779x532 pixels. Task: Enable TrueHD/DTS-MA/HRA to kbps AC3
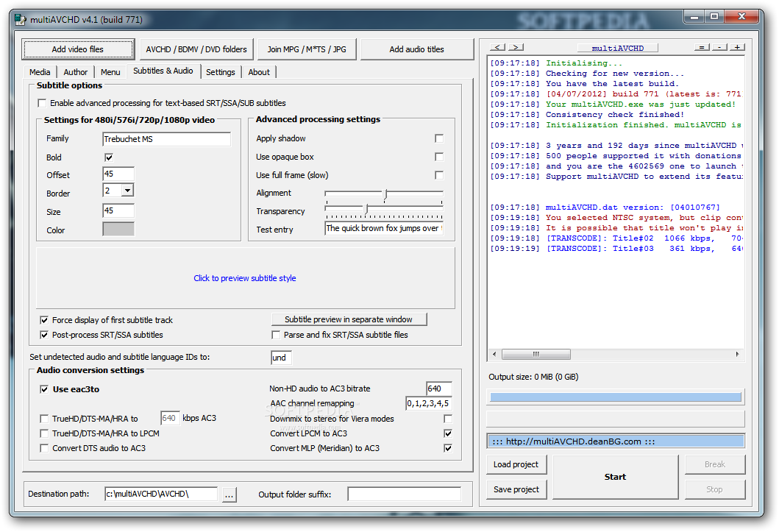click(44, 419)
